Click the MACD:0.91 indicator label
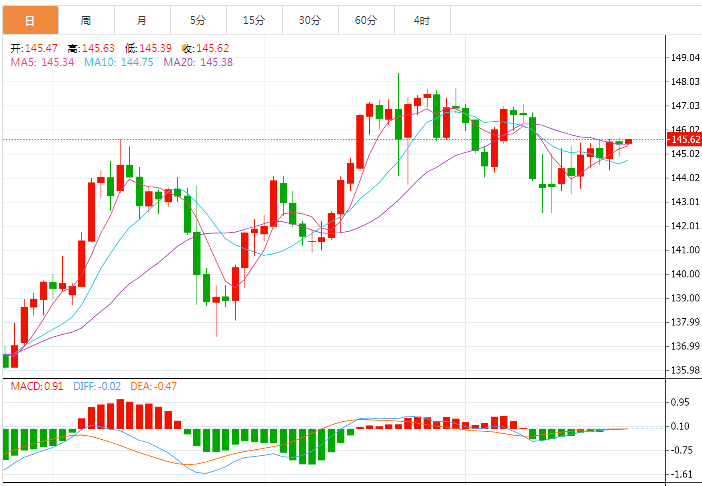The width and height of the screenshot is (702, 486). tap(37, 386)
